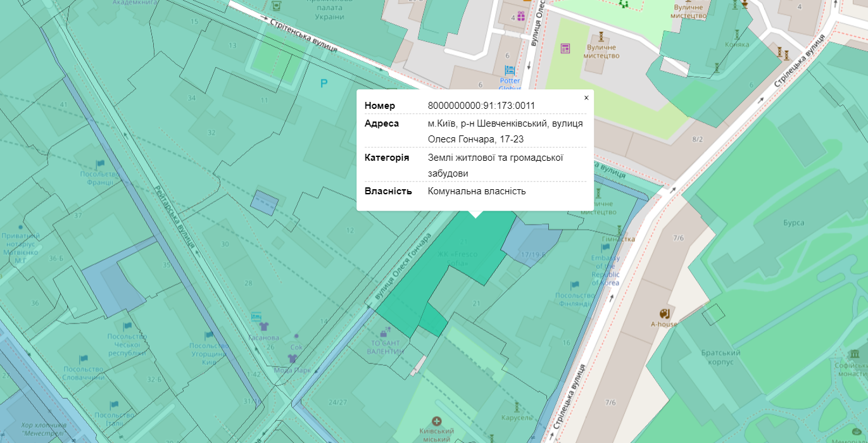Select the Potter Globus hotel bed icon
This screenshot has width=868, height=443.
(x=510, y=70)
